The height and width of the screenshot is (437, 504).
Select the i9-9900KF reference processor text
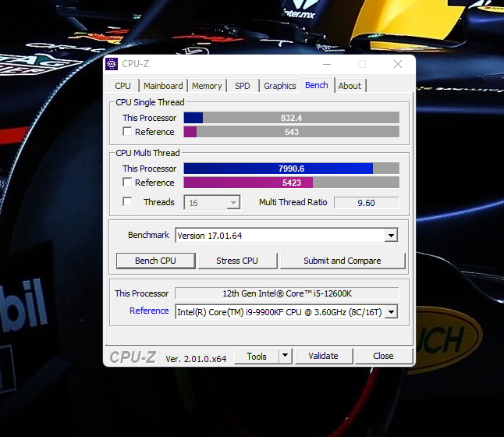pos(279,312)
